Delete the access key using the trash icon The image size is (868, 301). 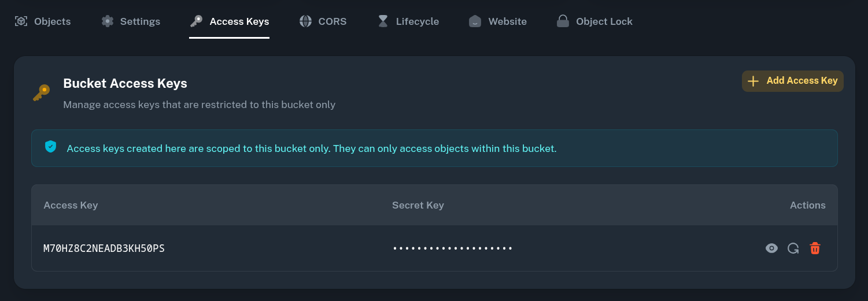815,248
